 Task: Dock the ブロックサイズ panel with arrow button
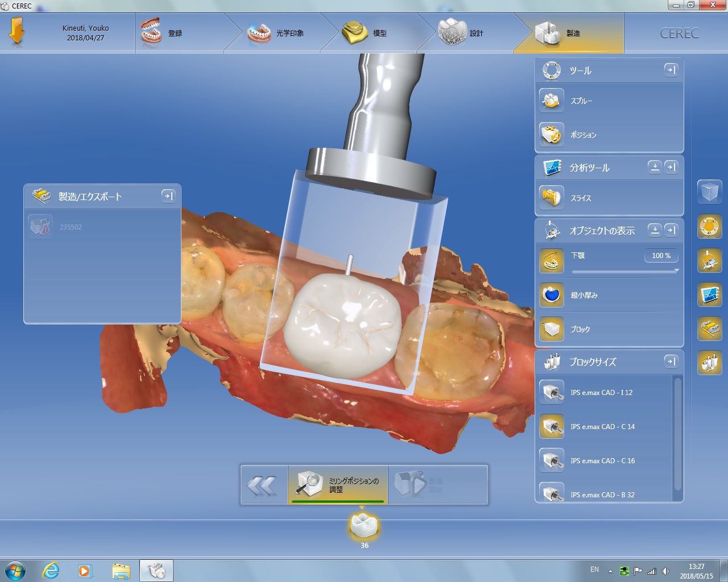(671, 361)
